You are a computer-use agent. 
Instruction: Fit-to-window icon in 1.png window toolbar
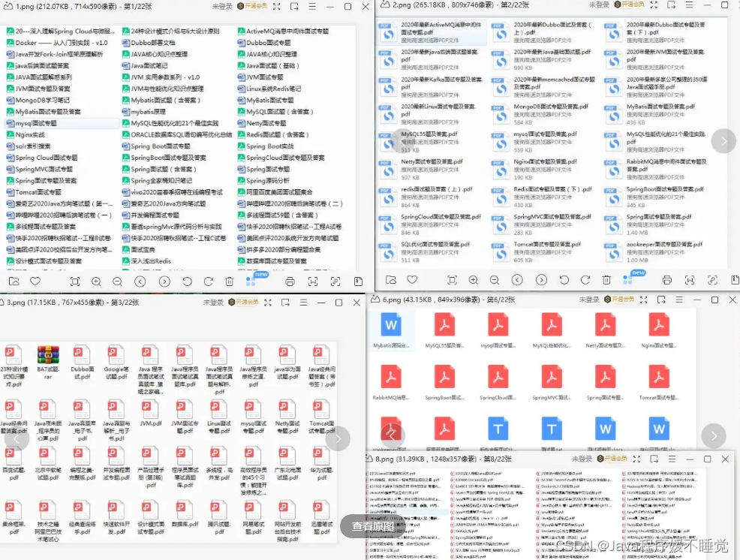[74, 282]
